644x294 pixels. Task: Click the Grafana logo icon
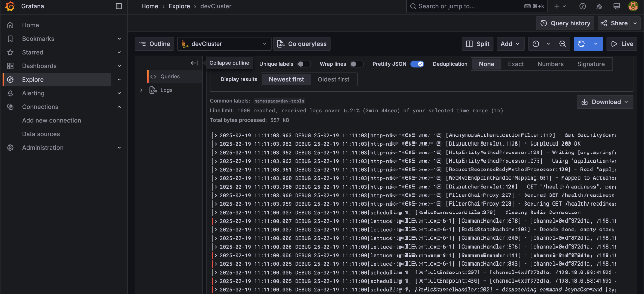10,6
